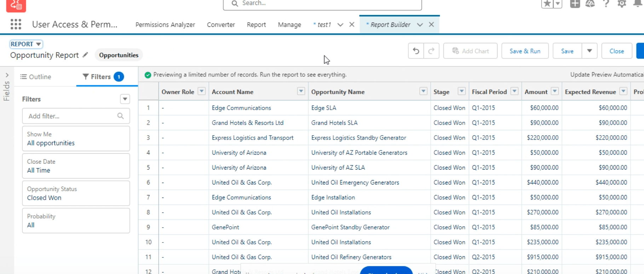Click the Close button
This screenshot has height=274, width=644.
(616, 51)
